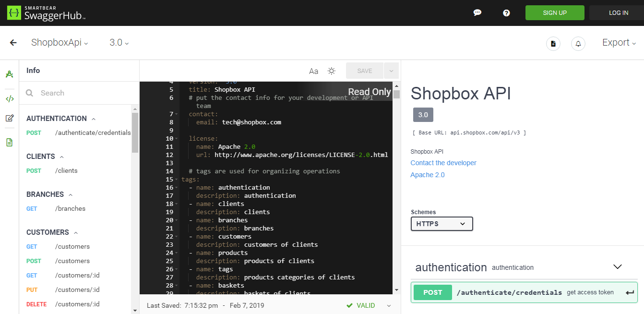The image size is (644, 314).
Task: Select POST /authenticate/credentials in sidebar
Action: point(79,133)
